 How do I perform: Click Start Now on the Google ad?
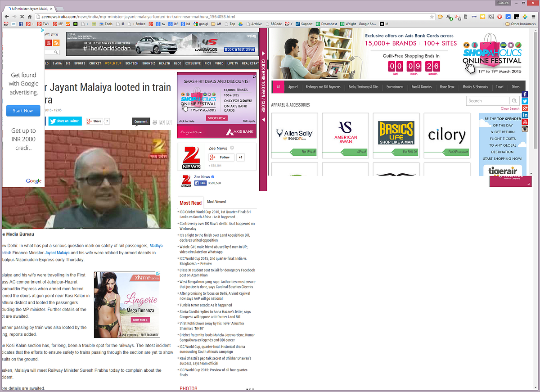23,111
